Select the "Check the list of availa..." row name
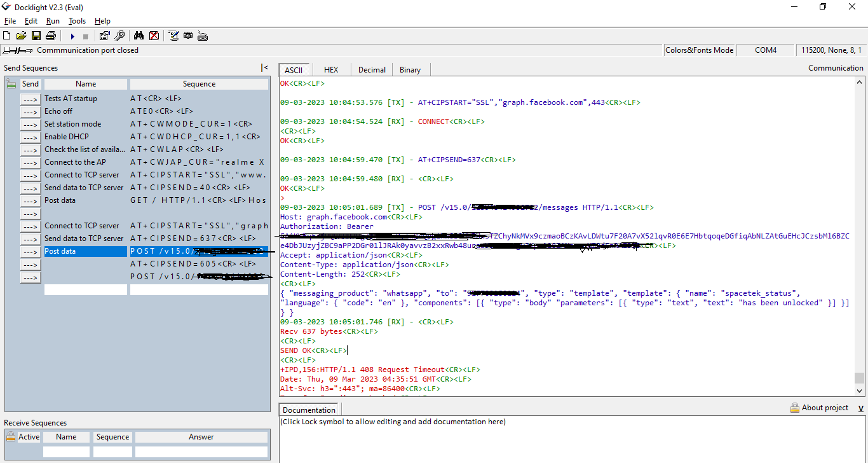The height and width of the screenshot is (463, 868). pyautogui.click(x=85, y=149)
